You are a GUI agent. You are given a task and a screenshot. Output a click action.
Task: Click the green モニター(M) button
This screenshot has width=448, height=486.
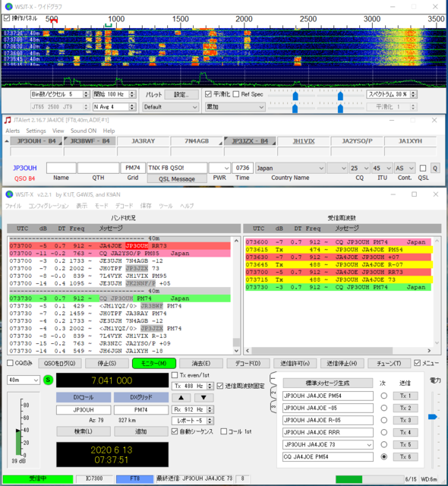154,363
